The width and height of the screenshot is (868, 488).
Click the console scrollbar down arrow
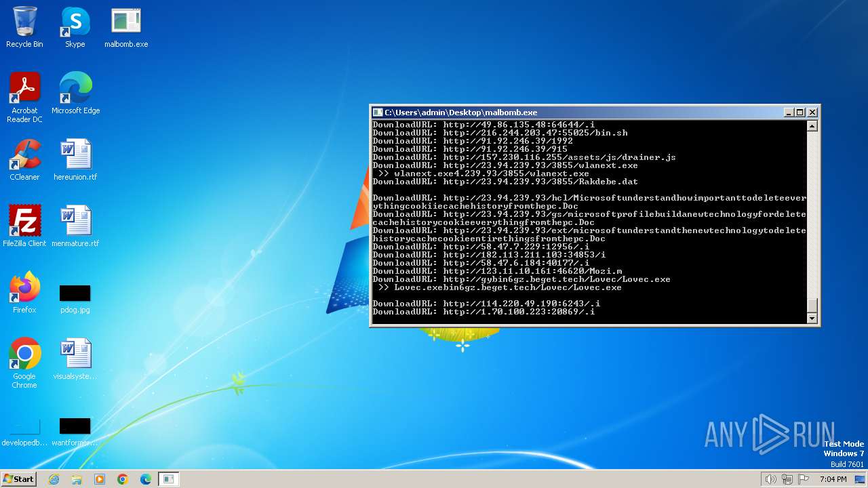(812, 318)
